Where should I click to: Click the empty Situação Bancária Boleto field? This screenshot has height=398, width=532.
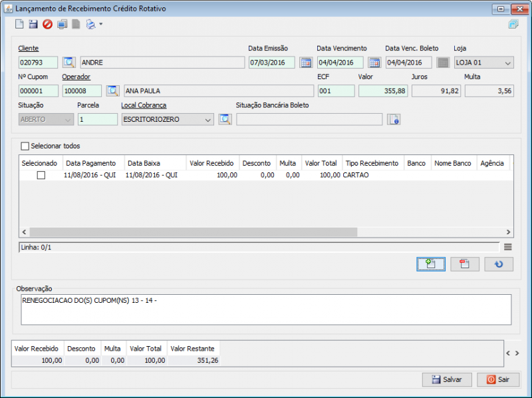click(309, 120)
